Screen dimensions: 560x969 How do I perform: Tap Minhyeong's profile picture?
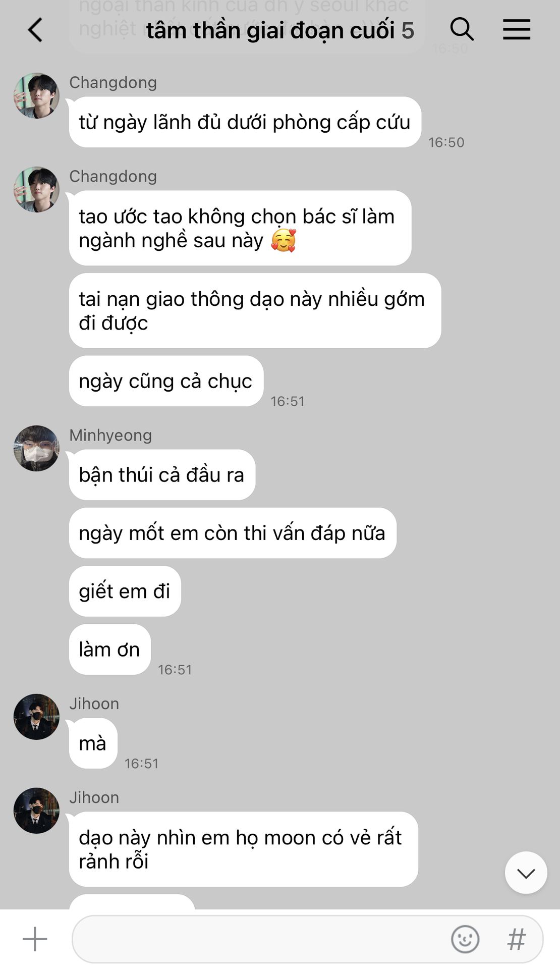[36, 448]
